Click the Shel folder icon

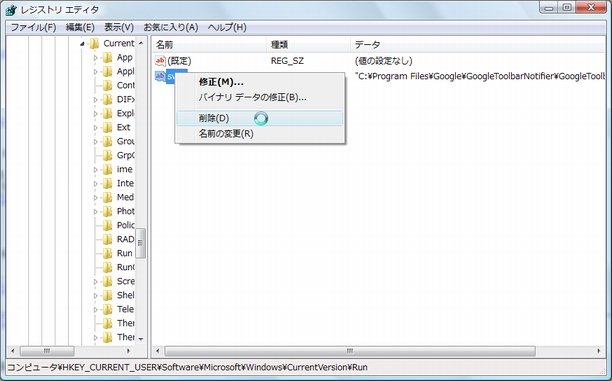(107, 296)
